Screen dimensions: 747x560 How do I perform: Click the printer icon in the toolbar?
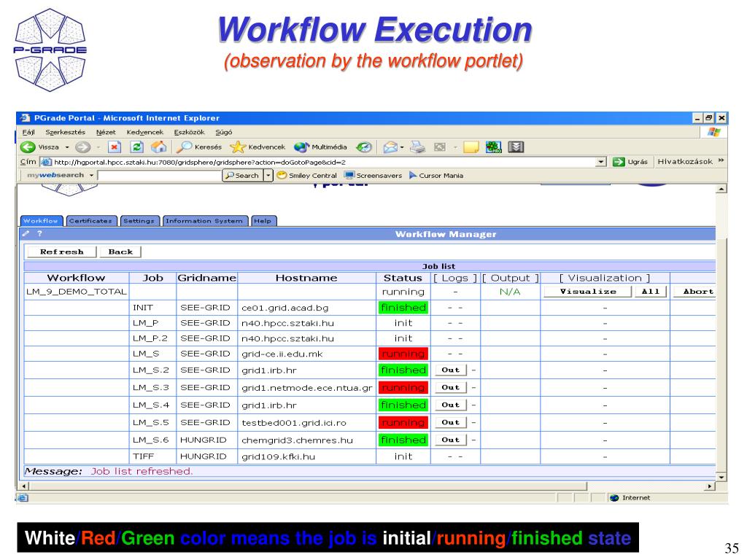[417, 147]
